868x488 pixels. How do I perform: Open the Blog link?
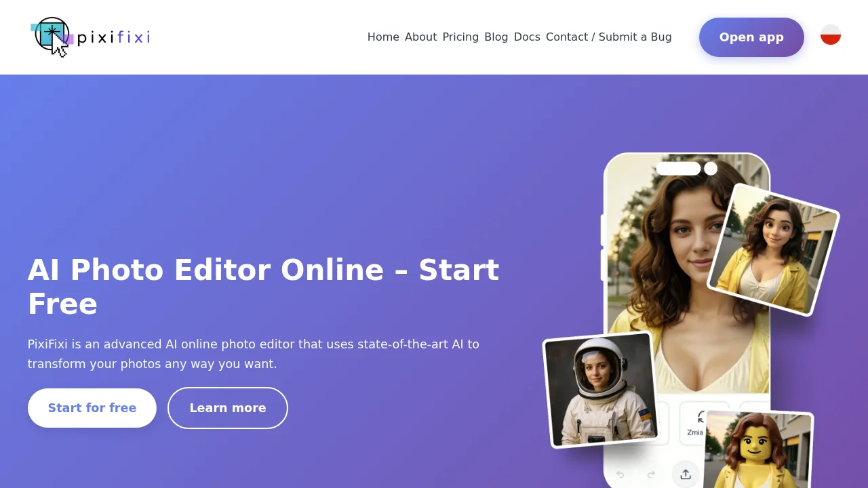496,37
